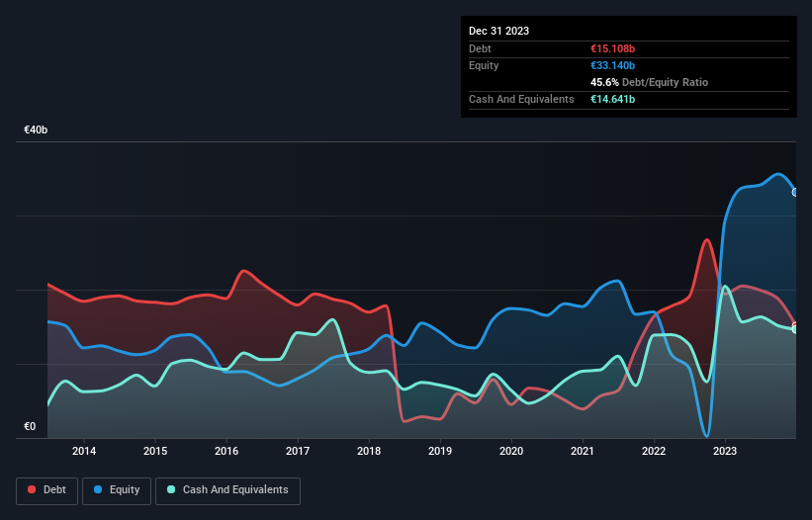The height and width of the screenshot is (520, 812).
Task: Click the 2017 x-axis label
Action: pos(298,451)
